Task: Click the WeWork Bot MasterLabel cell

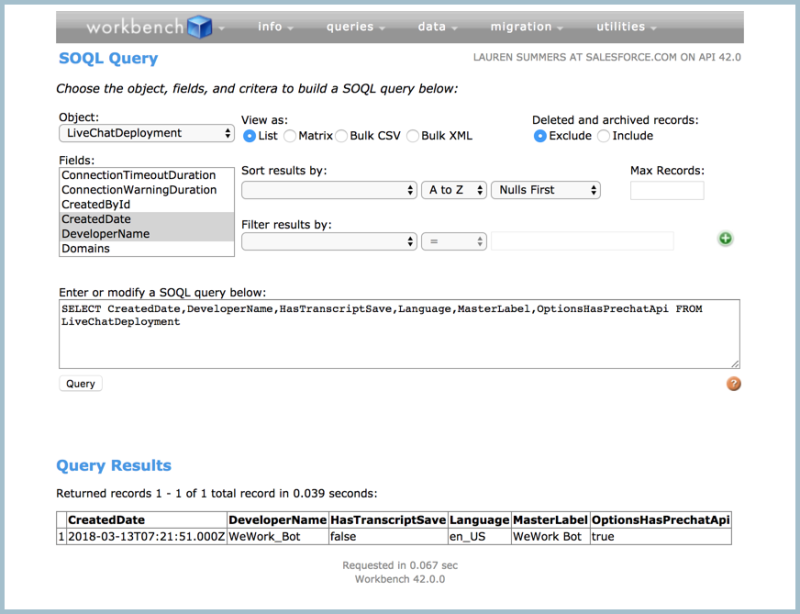Action: click(x=551, y=537)
